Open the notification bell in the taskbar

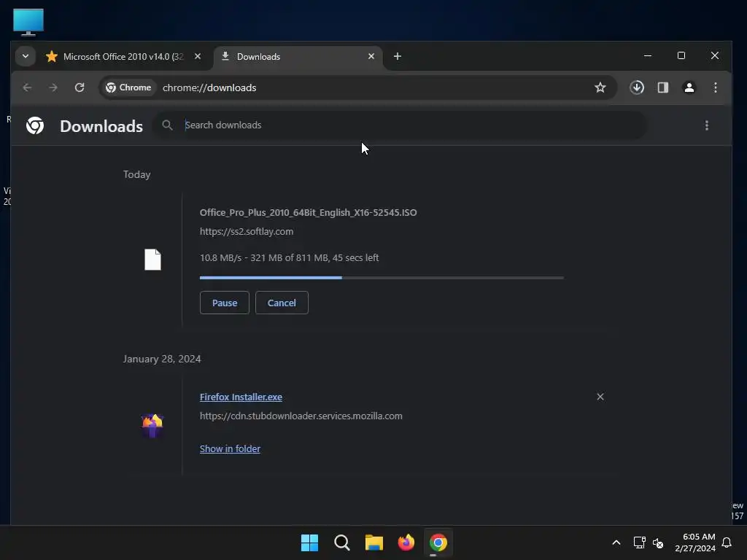727,542
